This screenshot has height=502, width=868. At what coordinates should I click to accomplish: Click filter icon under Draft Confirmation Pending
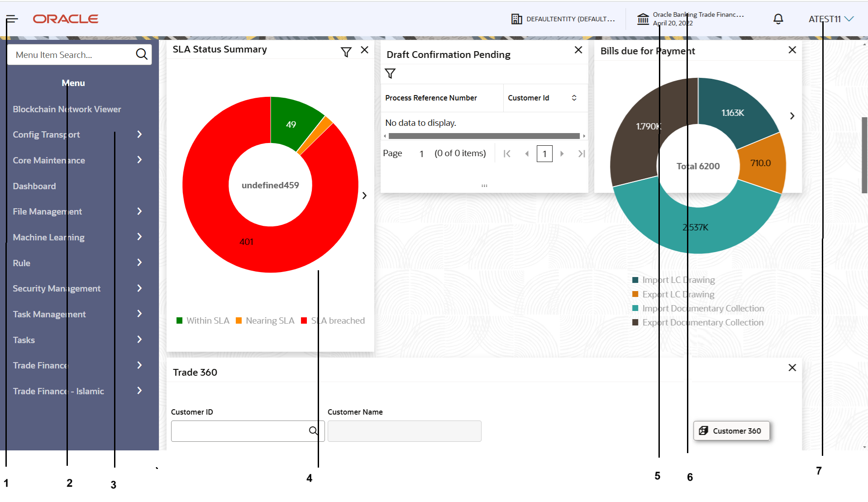(390, 73)
